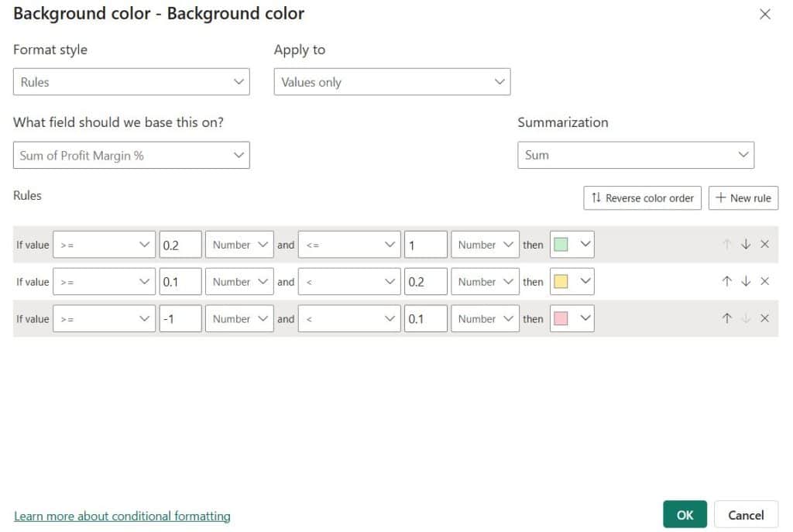Open first Number type dropdown in green rule
This screenshot has height=532, width=793.
[x=239, y=245]
